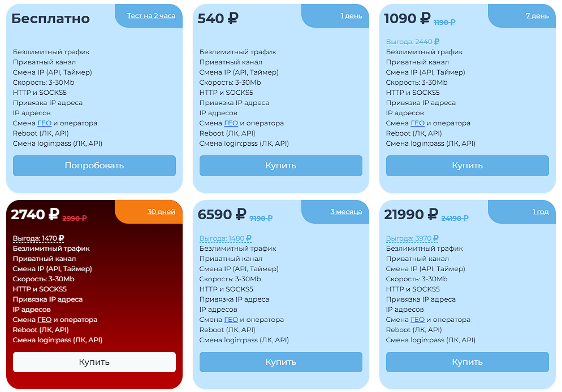Buy the 6590 ₽ three-month plan
The image size is (562, 392).
coord(280,362)
